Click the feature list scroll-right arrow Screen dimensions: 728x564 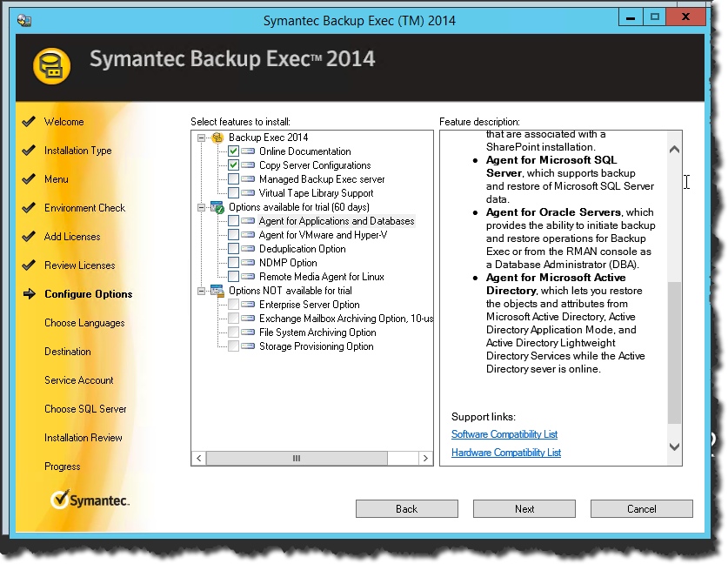(x=425, y=459)
